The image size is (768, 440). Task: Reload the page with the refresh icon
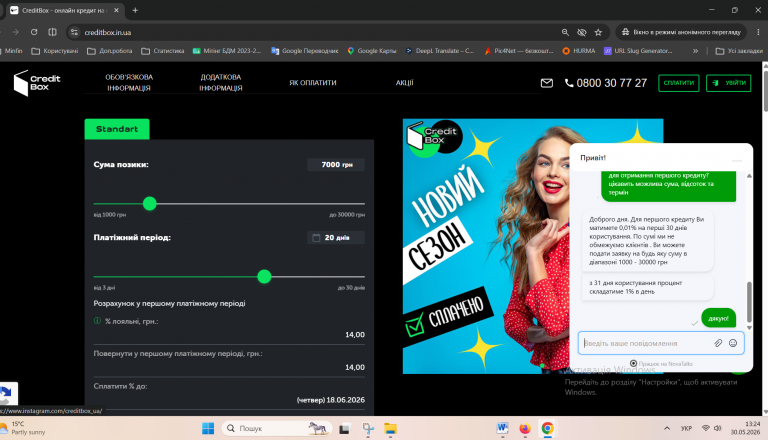point(34,32)
